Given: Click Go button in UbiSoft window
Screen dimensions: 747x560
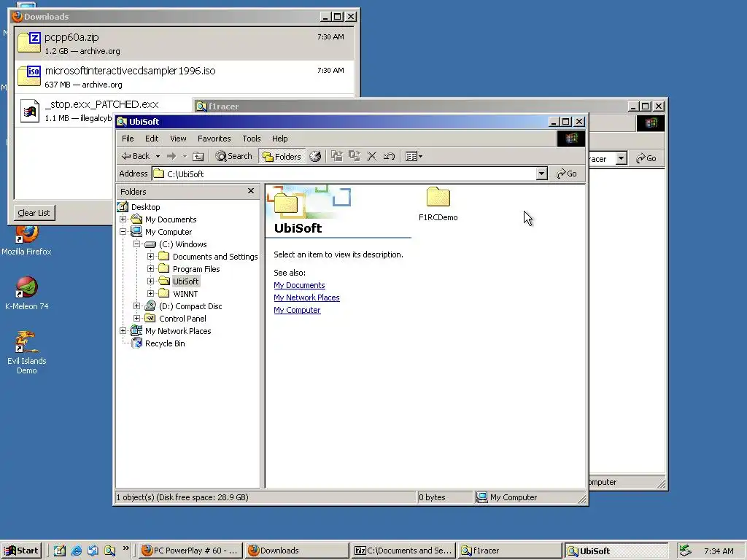Looking at the screenshot, I should click(x=567, y=174).
